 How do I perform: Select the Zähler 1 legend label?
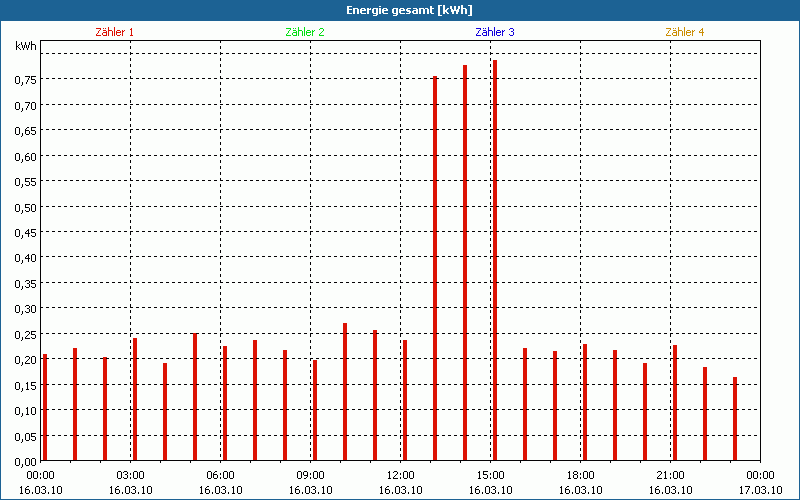point(114,32)
